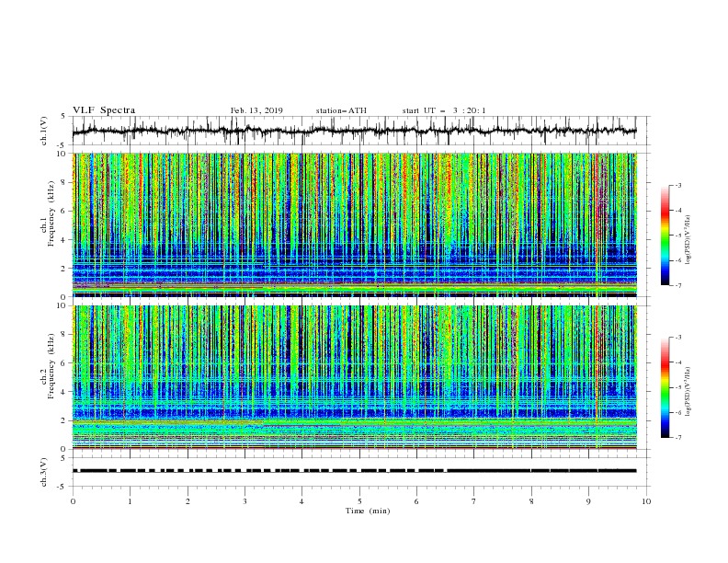Click the ch.2 PSD color bar
Screen dimensions: 728x563
click(x=665, y=387)
